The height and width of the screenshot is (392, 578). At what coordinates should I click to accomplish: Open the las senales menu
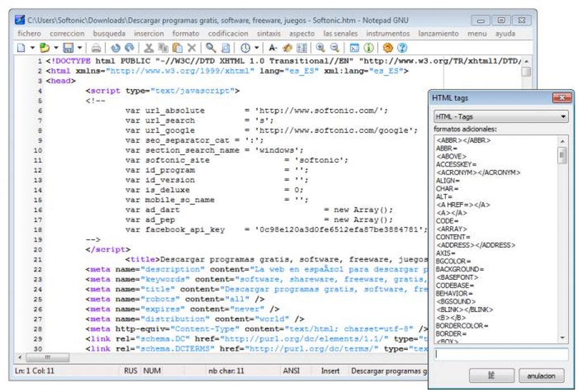pyautogui.click(x=341, y=33)
